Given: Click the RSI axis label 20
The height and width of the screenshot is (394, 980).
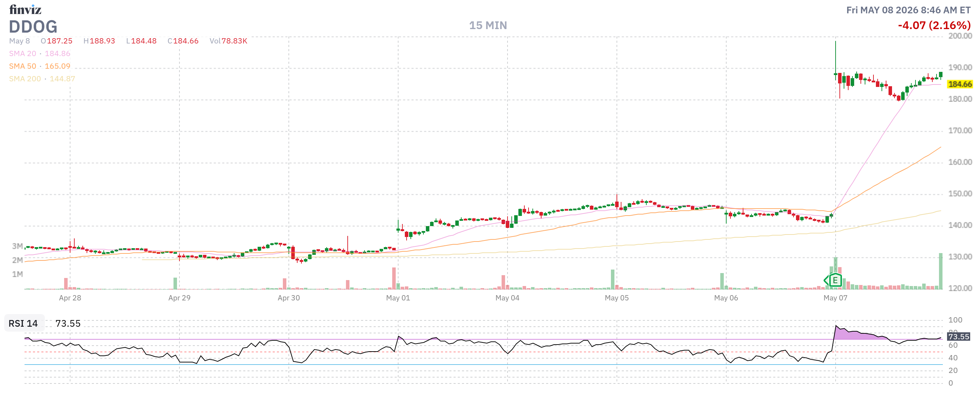Looking at the screenshot, I should click(x=953, y=371).
